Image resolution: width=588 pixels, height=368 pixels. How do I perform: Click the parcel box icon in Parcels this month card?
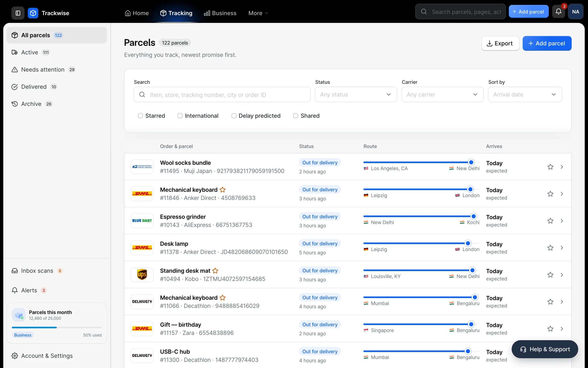click(19, 315)
